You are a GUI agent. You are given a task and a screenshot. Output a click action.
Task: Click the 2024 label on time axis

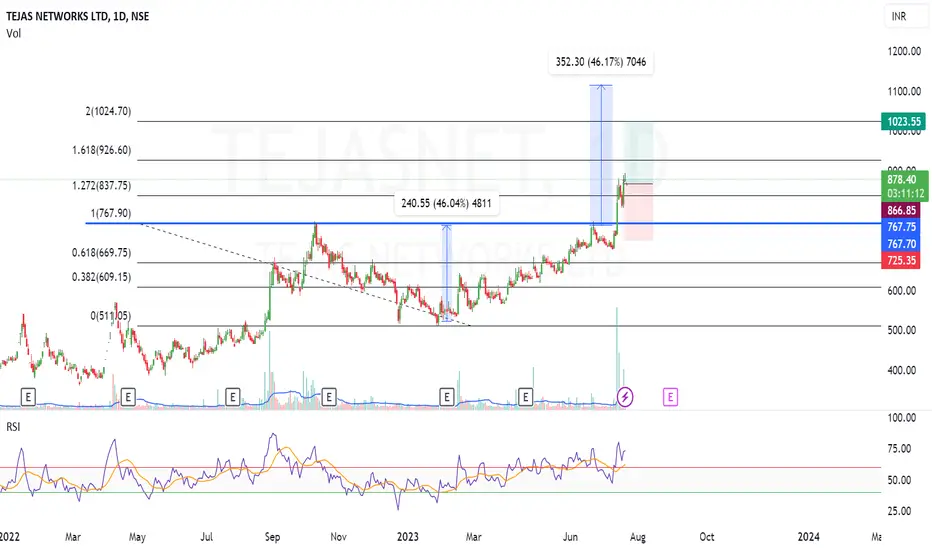pos(808,537)
